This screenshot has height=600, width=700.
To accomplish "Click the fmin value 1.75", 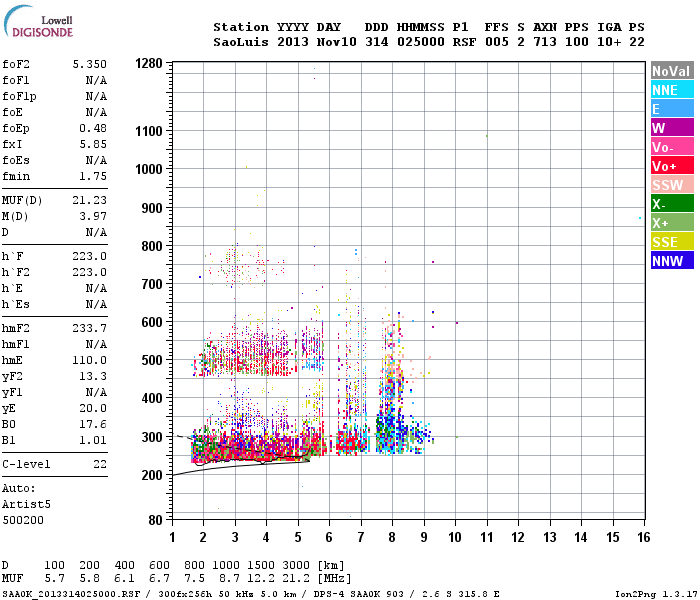I will pos(93,176).
